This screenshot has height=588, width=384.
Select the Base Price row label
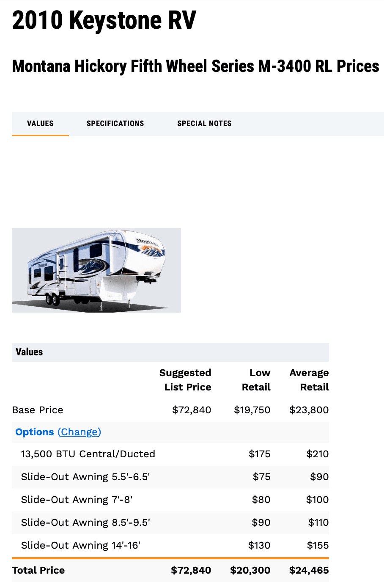click(38, 410)
